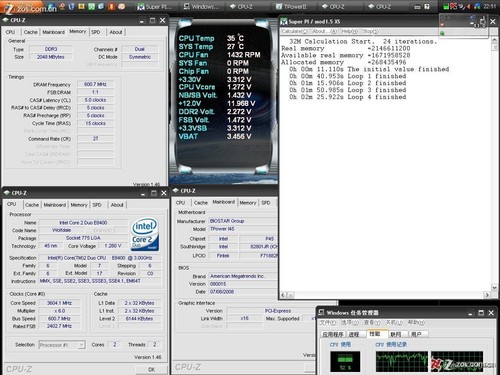This screenshot has height=375, width=500.
Task: Click the CPU usage gauge in Task Manager
Action: (345, 361)
